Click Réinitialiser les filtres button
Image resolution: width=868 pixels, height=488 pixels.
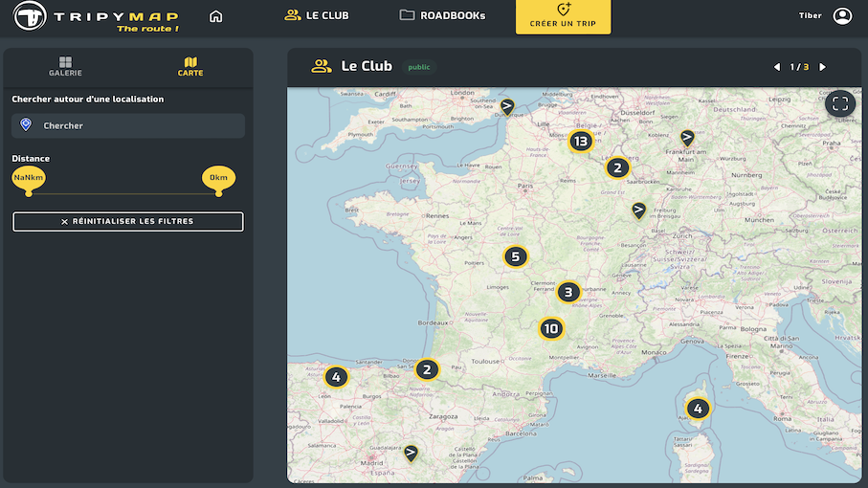128,221
